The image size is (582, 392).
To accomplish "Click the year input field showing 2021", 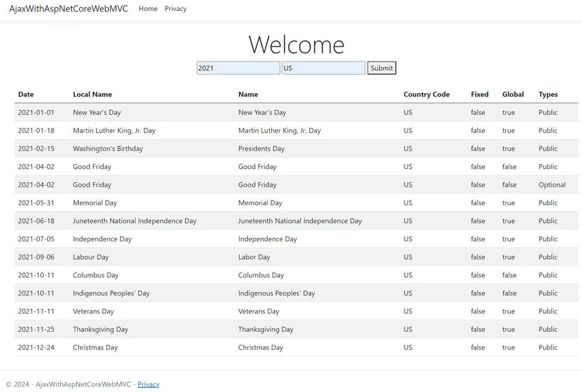I will pos(238,68).
